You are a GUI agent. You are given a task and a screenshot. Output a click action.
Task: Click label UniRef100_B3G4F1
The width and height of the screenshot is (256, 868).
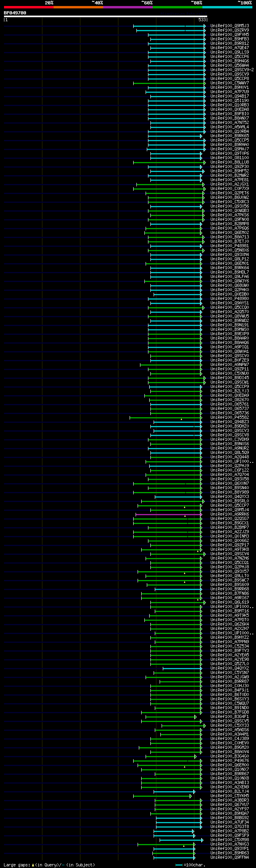click(230, 716)
